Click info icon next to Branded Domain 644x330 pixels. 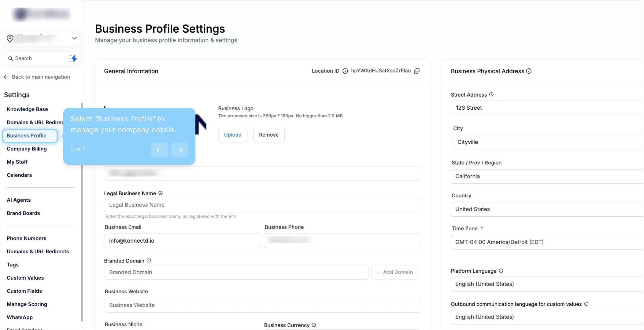tap(149, 261)
